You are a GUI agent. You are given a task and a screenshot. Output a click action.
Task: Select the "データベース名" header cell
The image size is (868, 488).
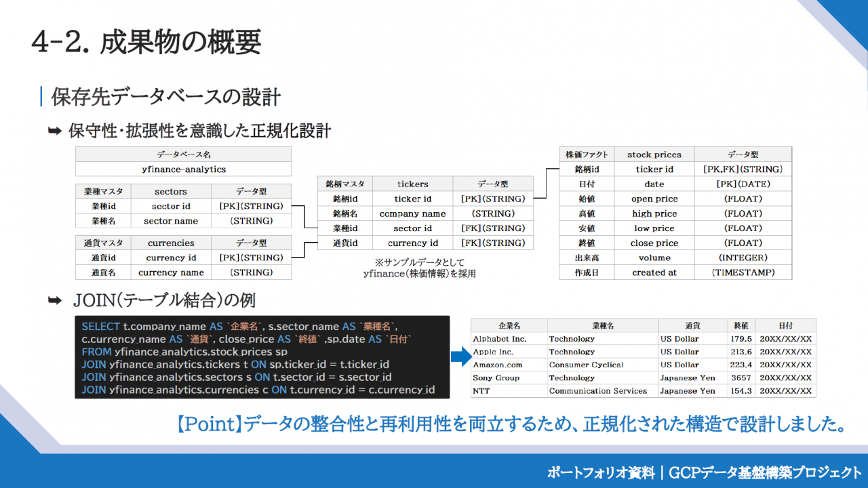184,155
